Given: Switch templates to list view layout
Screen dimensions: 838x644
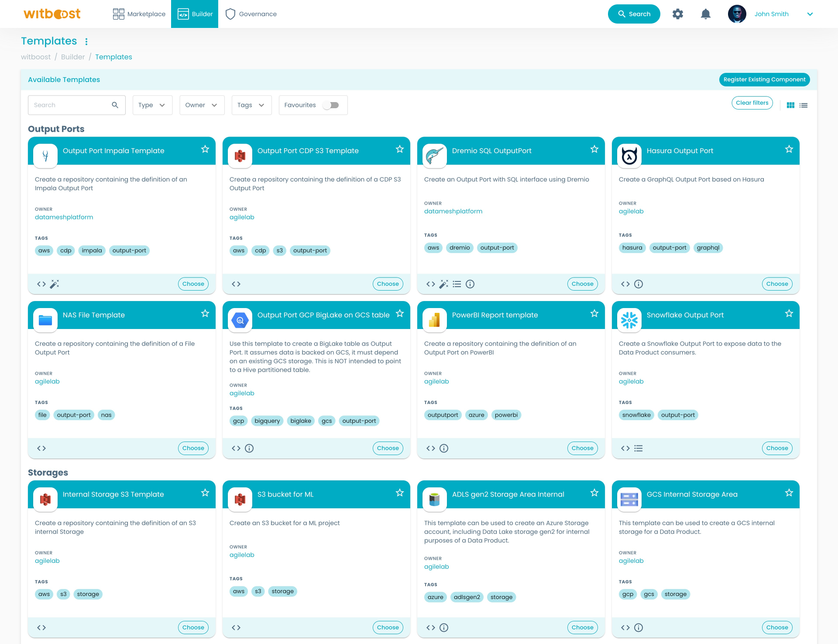Looking at the screenshot, I should click(804, 105).
